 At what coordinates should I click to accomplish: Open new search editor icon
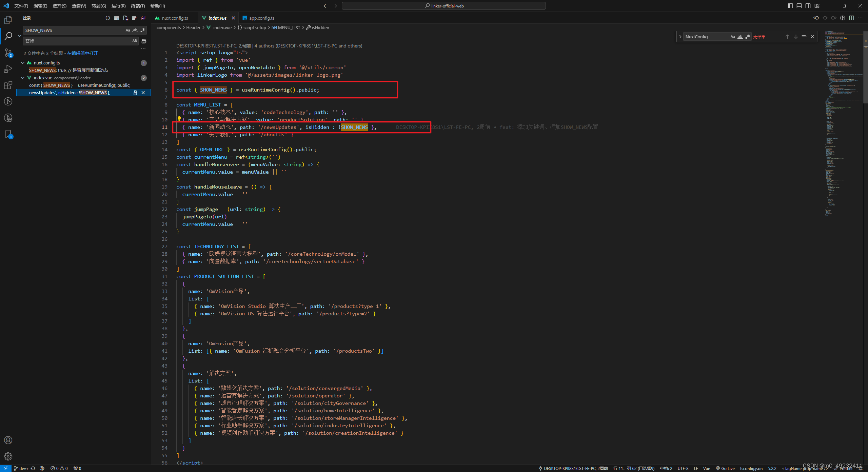point(125,18)
